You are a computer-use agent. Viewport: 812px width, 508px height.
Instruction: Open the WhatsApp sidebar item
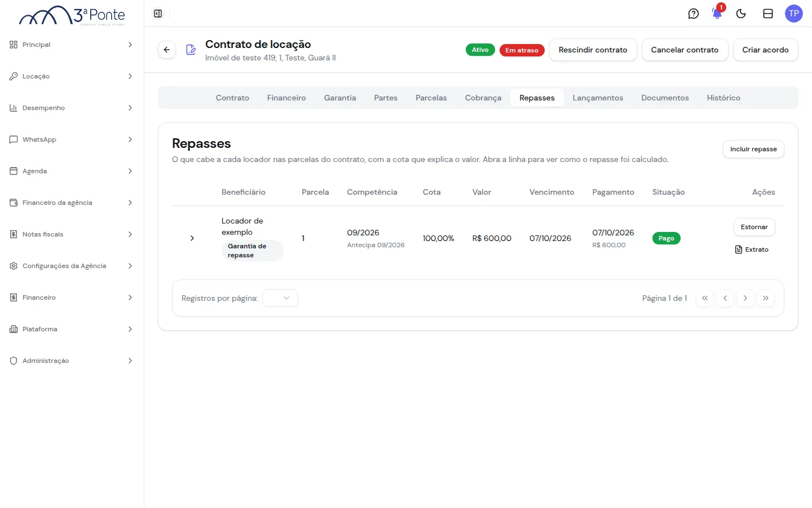pos(72,139)
